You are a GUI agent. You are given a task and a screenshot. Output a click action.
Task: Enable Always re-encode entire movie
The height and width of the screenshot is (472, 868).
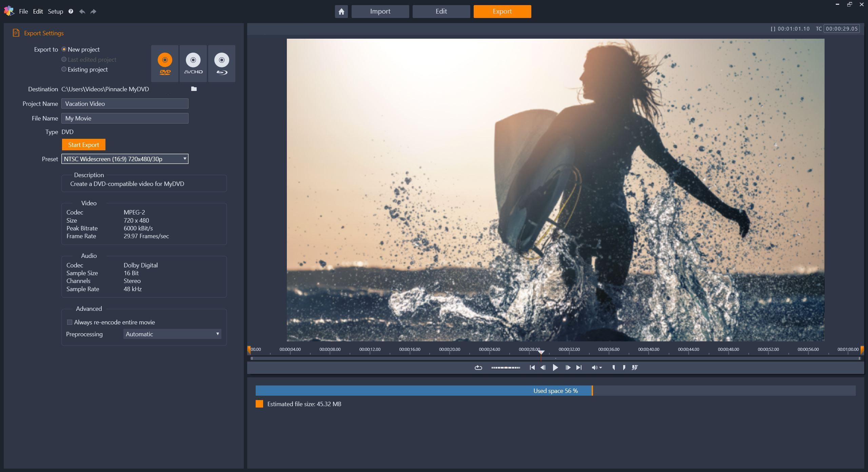click(x=70, y=322)
